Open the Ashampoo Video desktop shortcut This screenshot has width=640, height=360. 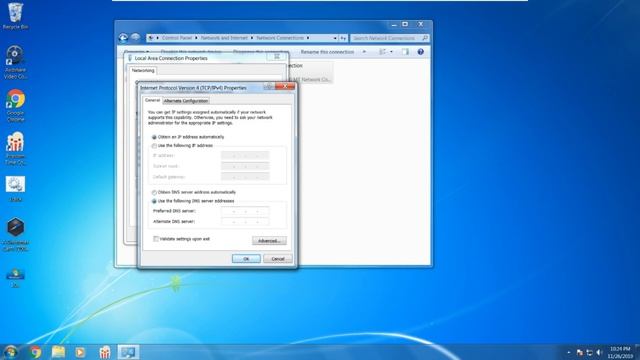[15, 62]
